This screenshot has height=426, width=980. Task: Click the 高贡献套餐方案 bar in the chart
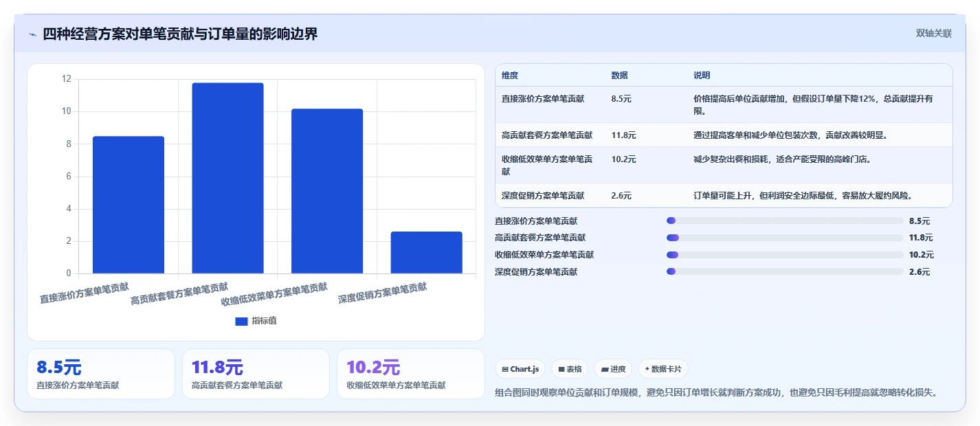227,178
